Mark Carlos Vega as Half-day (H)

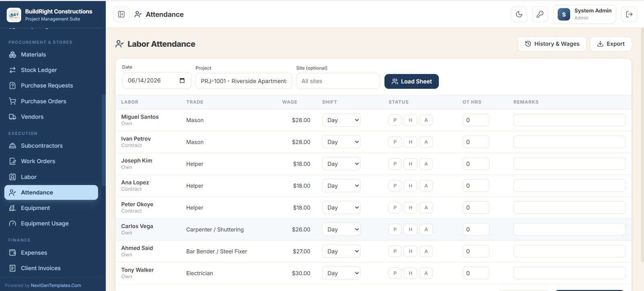(410, 230)
